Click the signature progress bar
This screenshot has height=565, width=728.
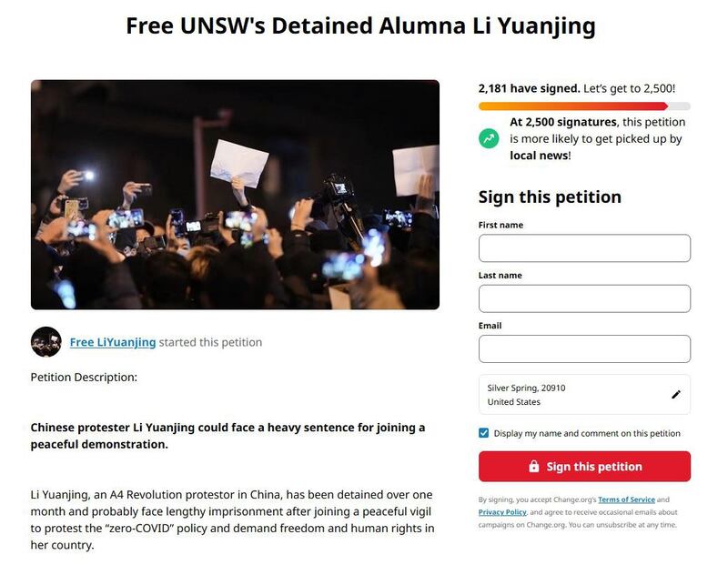click(x=584, y=106)
